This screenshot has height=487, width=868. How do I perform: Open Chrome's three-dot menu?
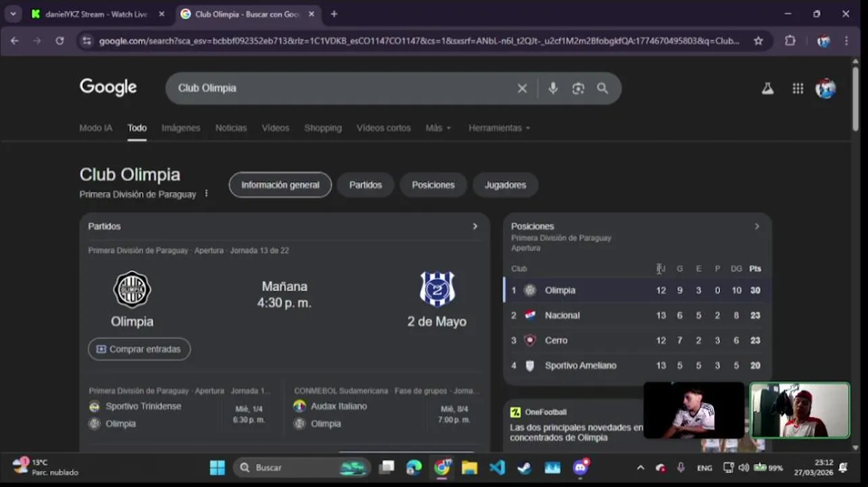tap(846, 41)
